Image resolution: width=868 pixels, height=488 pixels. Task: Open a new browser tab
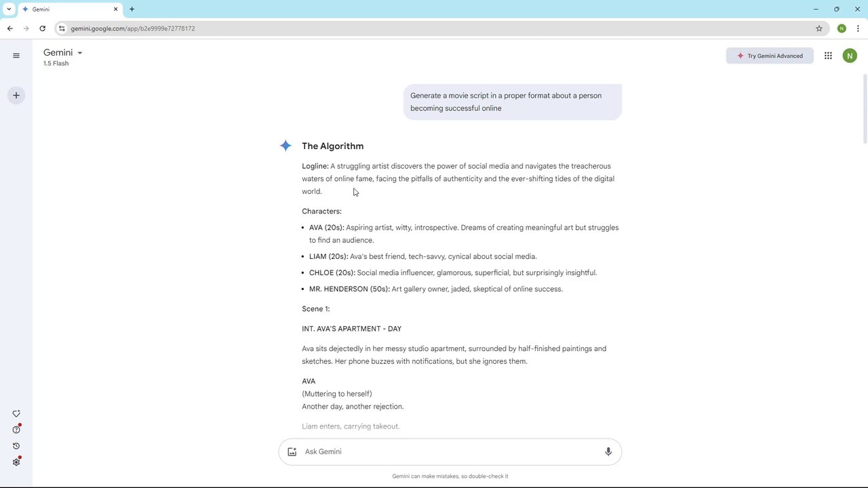(x=132, y=9)
